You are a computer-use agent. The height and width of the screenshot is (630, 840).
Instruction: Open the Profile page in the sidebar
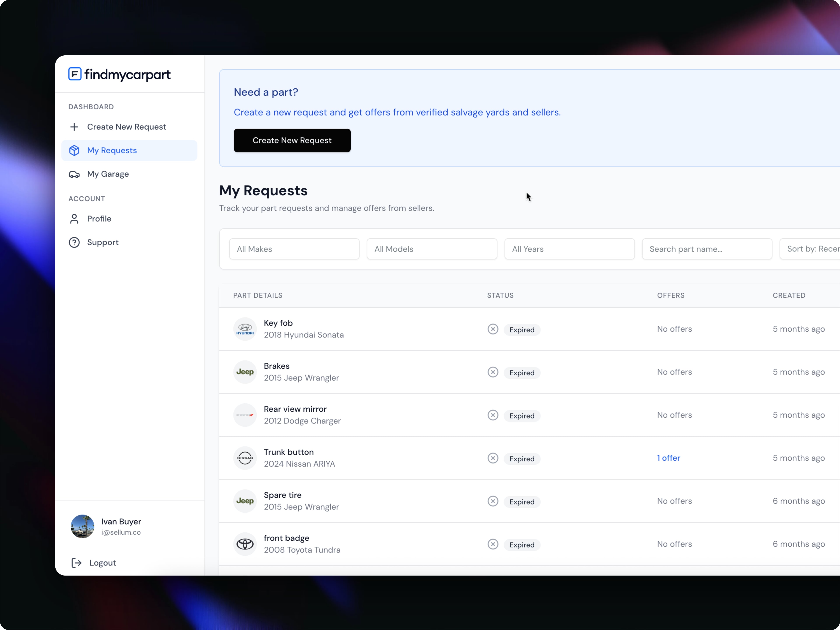click(x=129, y=219)
